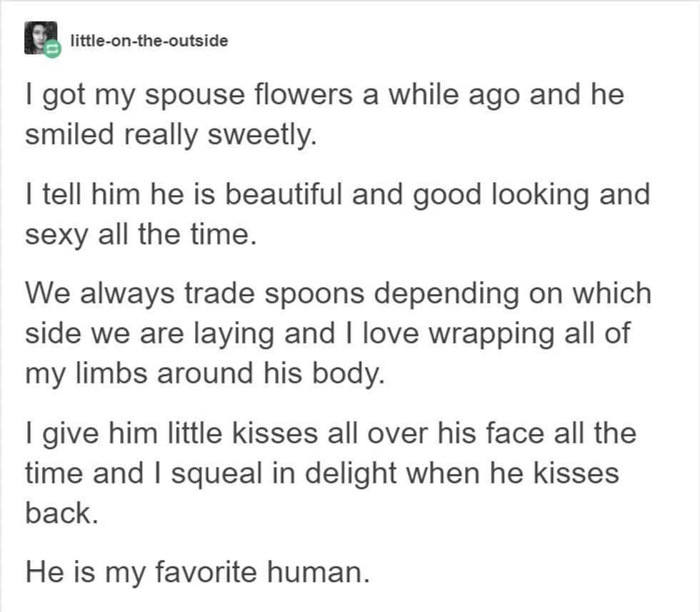Screen dimensions: 700x612
Task: Click the line "sexy all the time."
Action: [x=140, y=233]
